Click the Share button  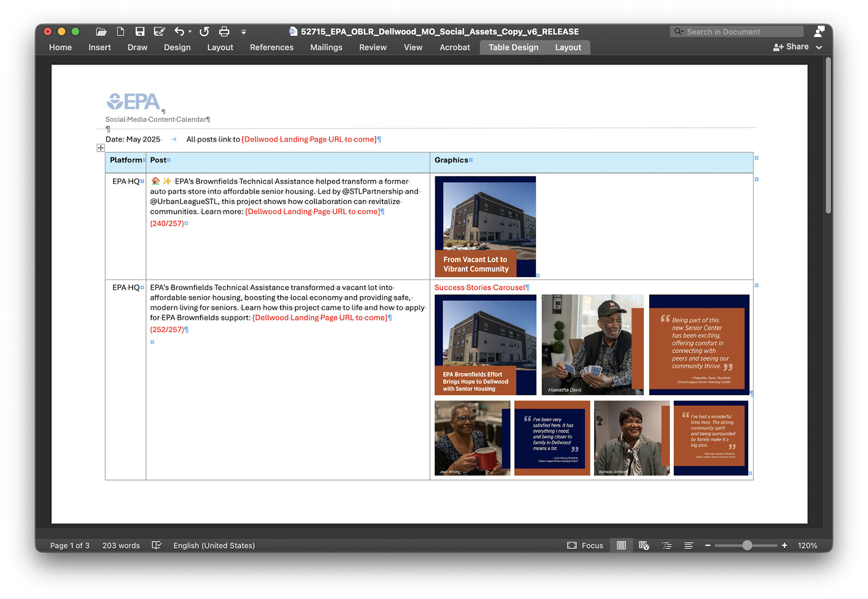(x=791, y=47)
